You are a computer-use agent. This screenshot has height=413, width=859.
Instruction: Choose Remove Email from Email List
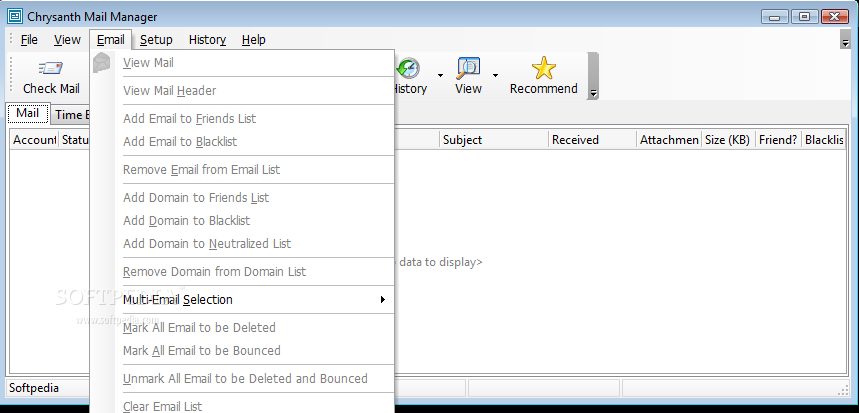[x=242, y=170]
